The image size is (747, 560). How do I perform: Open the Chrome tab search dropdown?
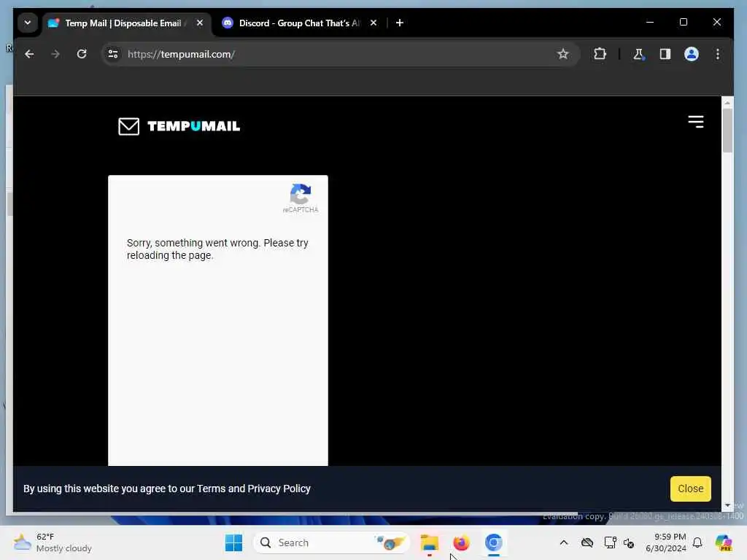[28, 23]
